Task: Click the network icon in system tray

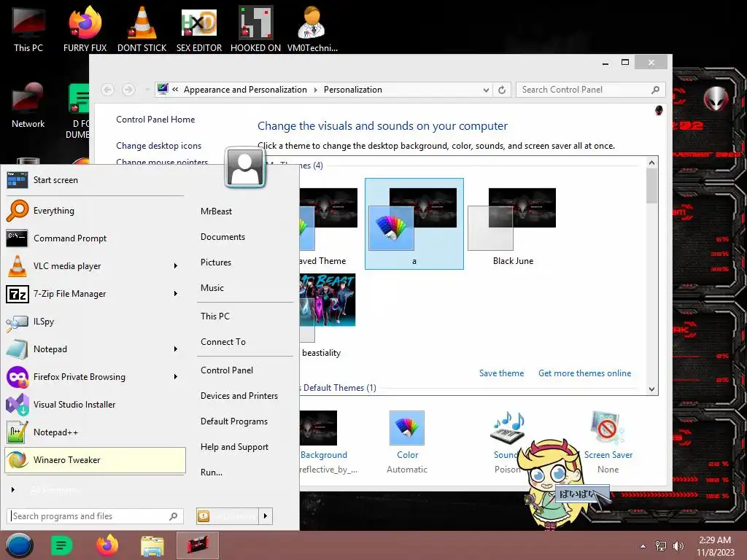Action: click(661, 546)
